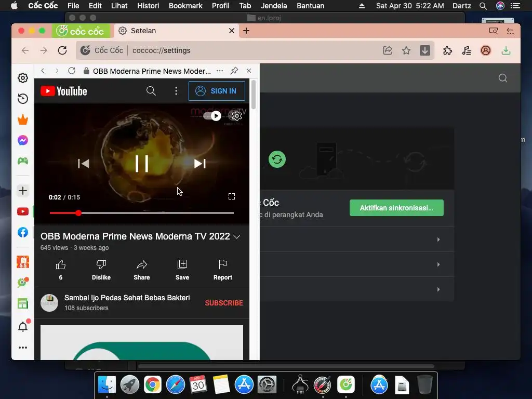Subscribe to Sambal Ijo channel

(224, 303)
